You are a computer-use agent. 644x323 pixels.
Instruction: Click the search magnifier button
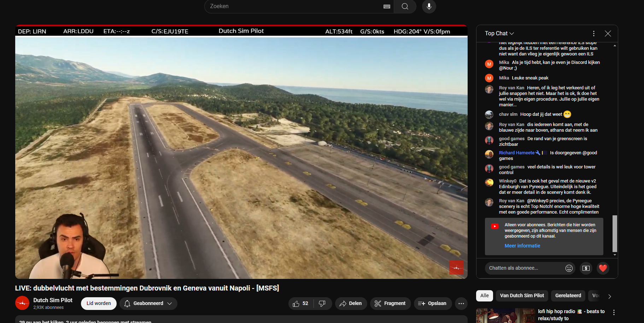click(405, 6)
